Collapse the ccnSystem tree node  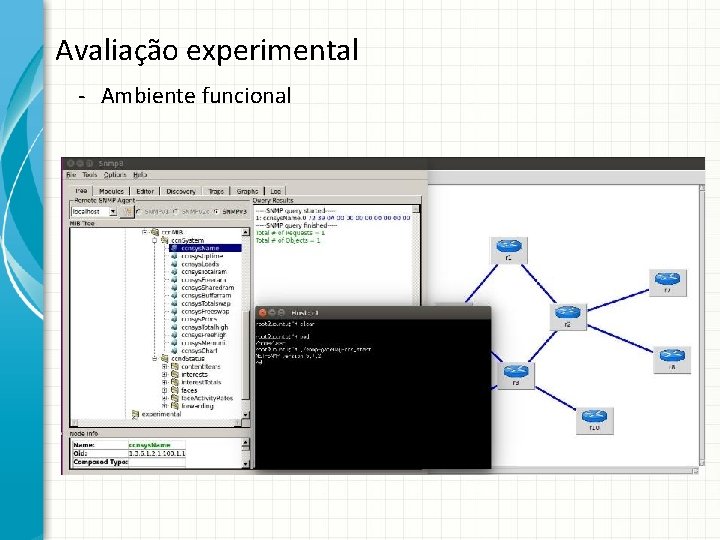click(155, 240)
